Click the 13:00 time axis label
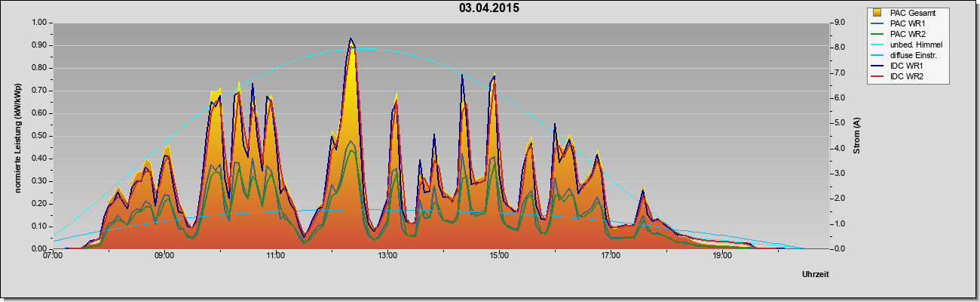This screenshot has height=302, width=980. click(387, 256)
